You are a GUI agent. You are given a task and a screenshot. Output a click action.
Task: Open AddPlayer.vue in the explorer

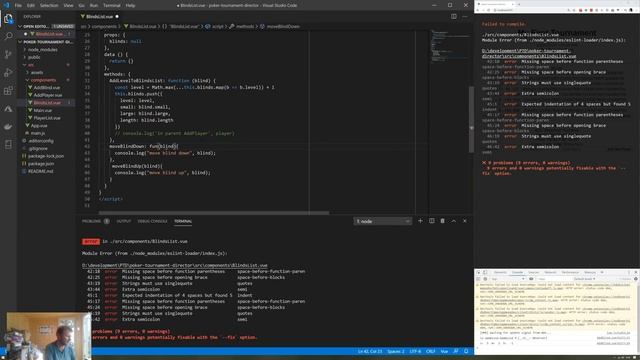pos(47,95)
